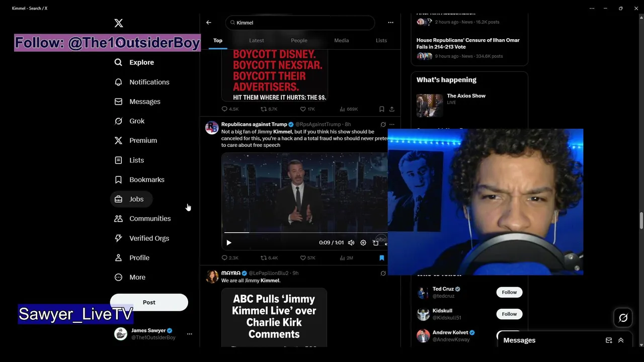This screenshot has height=362, width=644.
Task: Repost the post with 6.4K reposts
Action: pyautogui.click(x=269, y=258)
